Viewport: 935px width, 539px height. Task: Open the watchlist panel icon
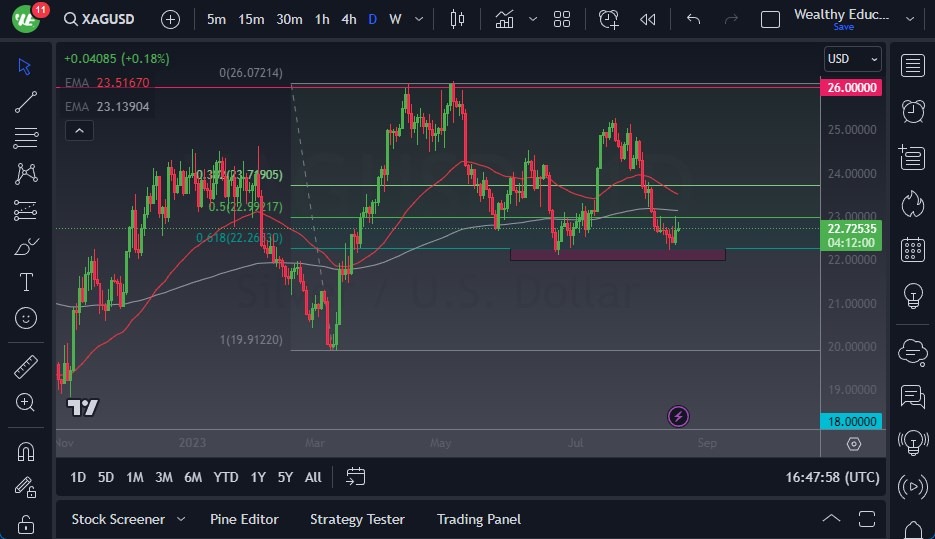click(912, 66)
